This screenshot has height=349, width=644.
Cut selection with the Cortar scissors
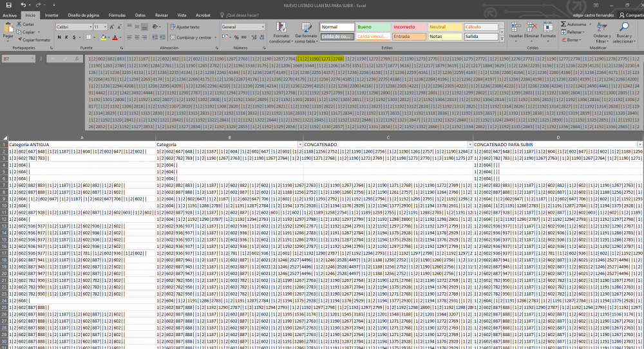(26, 24)
